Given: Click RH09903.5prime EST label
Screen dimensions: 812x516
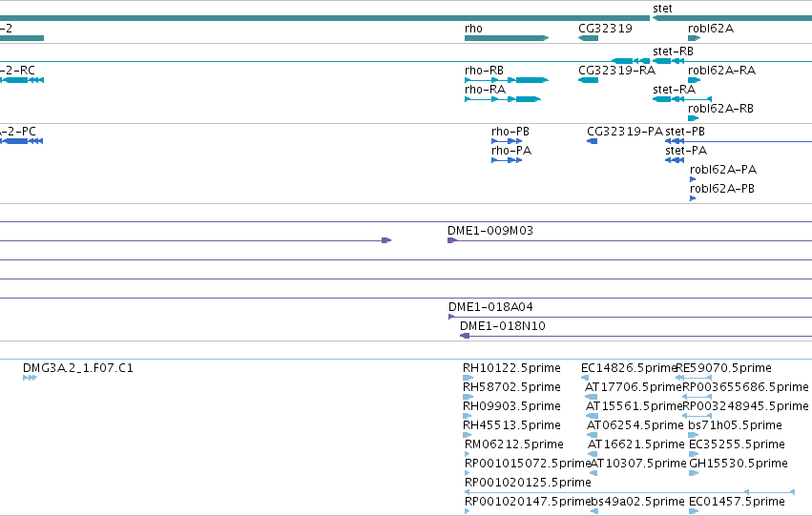Looking at the screenshot, I should click(511, 406).
